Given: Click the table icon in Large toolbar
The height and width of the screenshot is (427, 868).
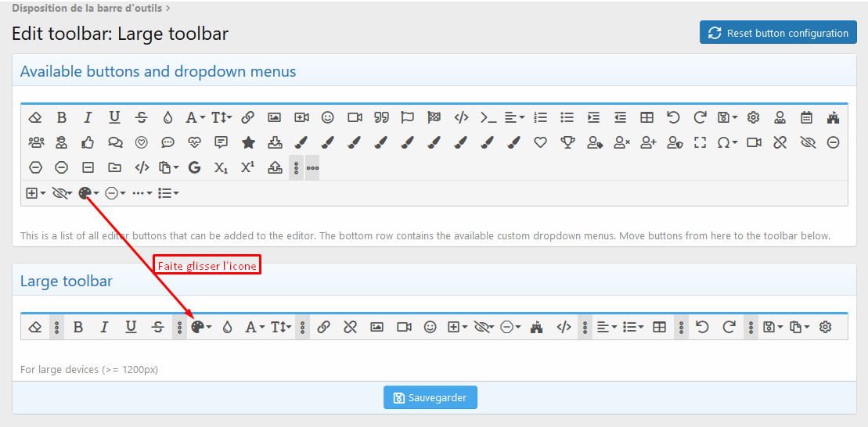Looking at the screenshot, I should click(659, 328).
